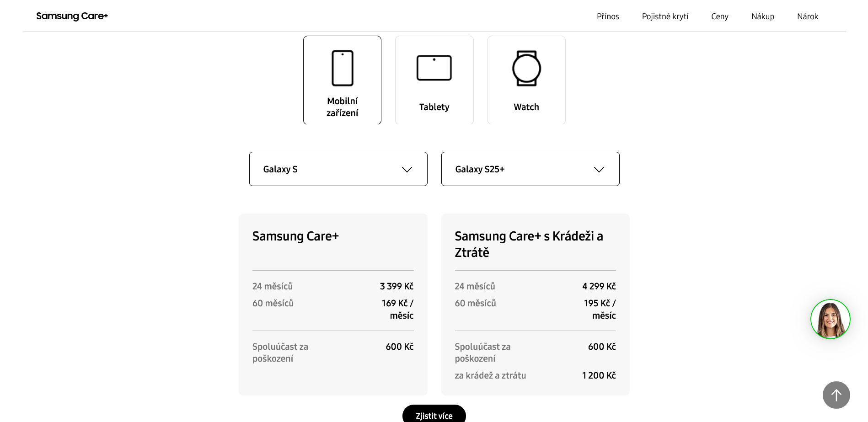868x422 pixels.
Task: Click the Samsung Care+ logo
Action: (72, 16)
